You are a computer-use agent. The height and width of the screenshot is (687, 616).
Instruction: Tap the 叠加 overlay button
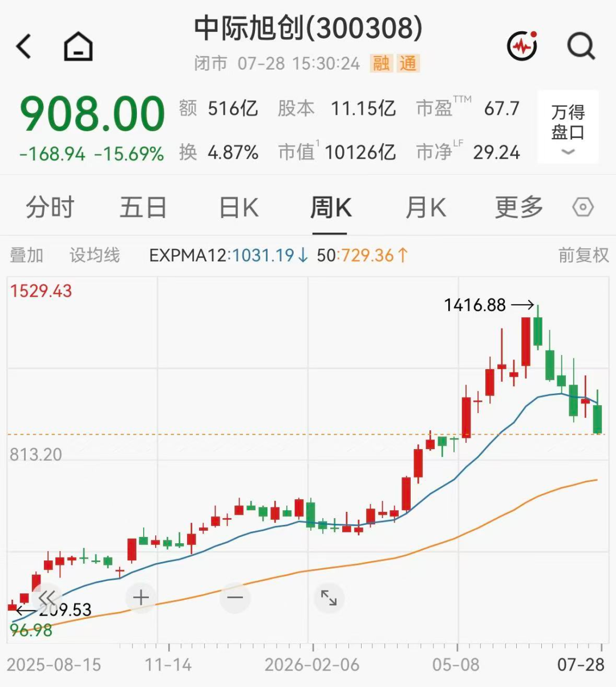pyautogui.click(x=26, y=255)
